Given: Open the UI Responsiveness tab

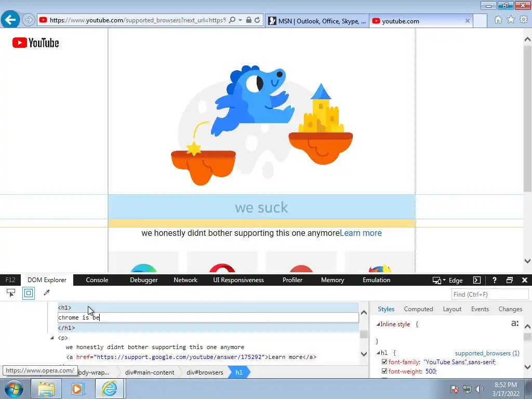Looking at the screenshot, I should pos(238,280).
